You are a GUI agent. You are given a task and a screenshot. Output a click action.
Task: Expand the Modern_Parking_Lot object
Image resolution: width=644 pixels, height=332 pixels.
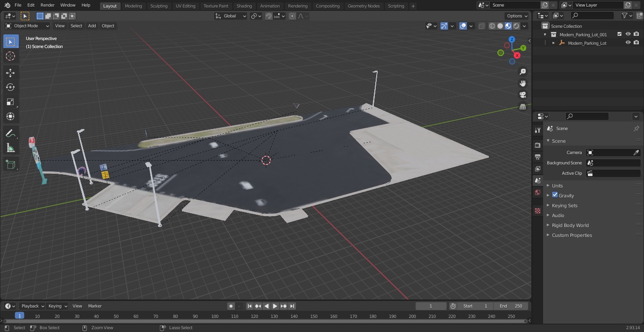click(x=553, y=43)
